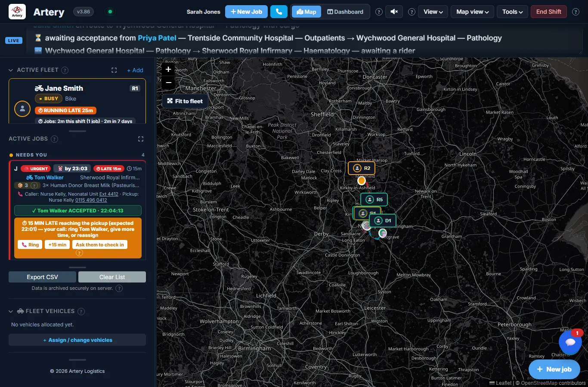
Task: Open the Tools dropdown menu
Action: tap(512, 12)
